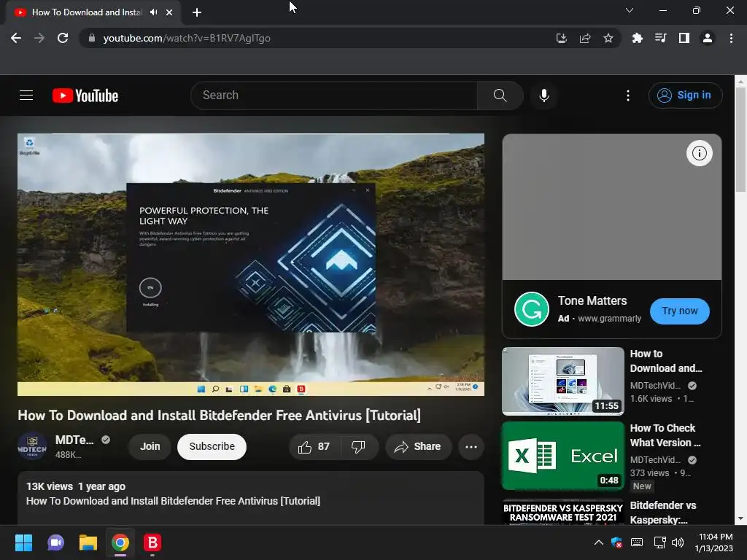747x560 pixels.
Task: Reload the page
Action: [x=63, y=38]
